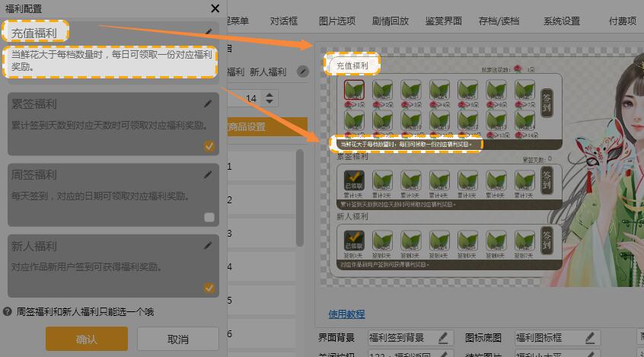
Task: Disable the 新人福利 checkbox
Action: coord(209,288)
